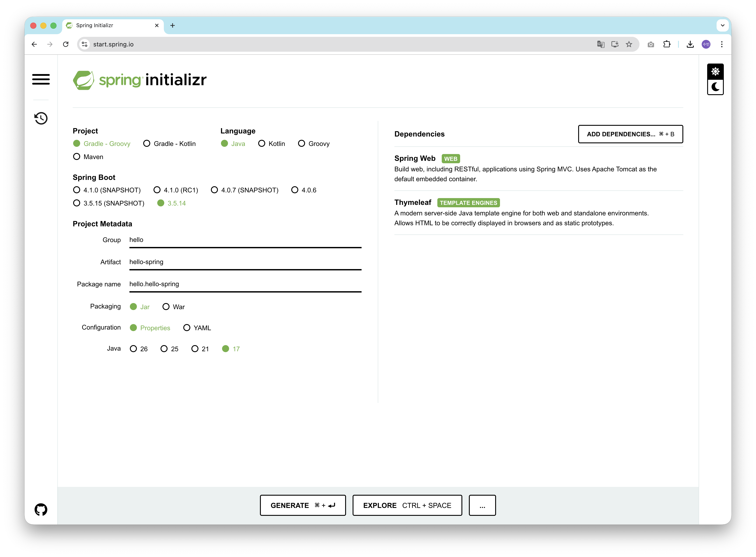Open a new browser tab
Viewport: 756px width, 557px height.
click(x=173, y=25)
